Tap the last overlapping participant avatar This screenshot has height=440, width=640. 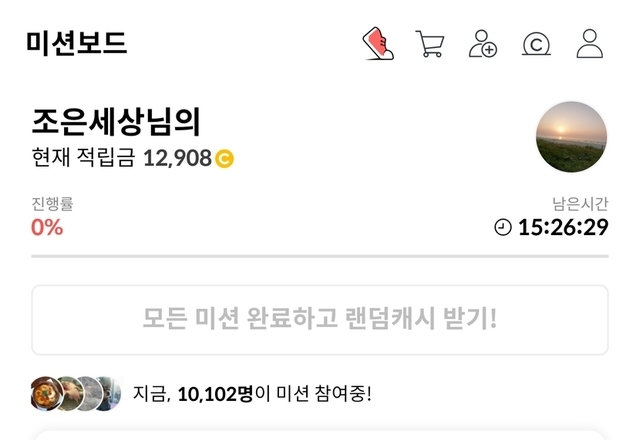[109, 393]
